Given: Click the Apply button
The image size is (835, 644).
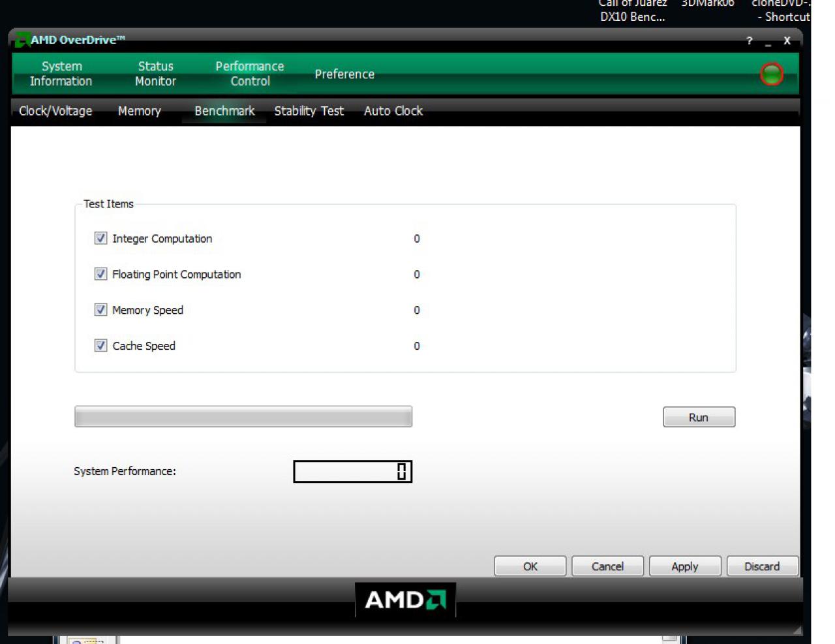Looking at the screenshot, I should (685, 566).
